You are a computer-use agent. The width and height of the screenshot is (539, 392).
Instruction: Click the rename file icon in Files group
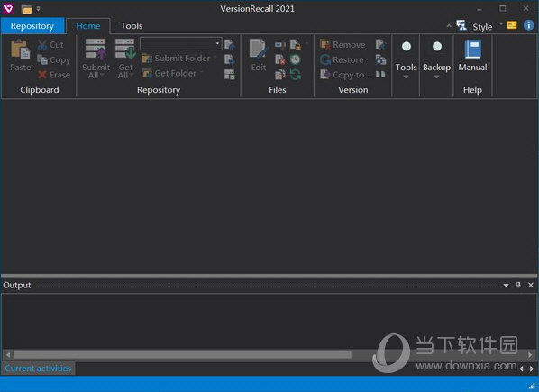click(x=280, y=44)
